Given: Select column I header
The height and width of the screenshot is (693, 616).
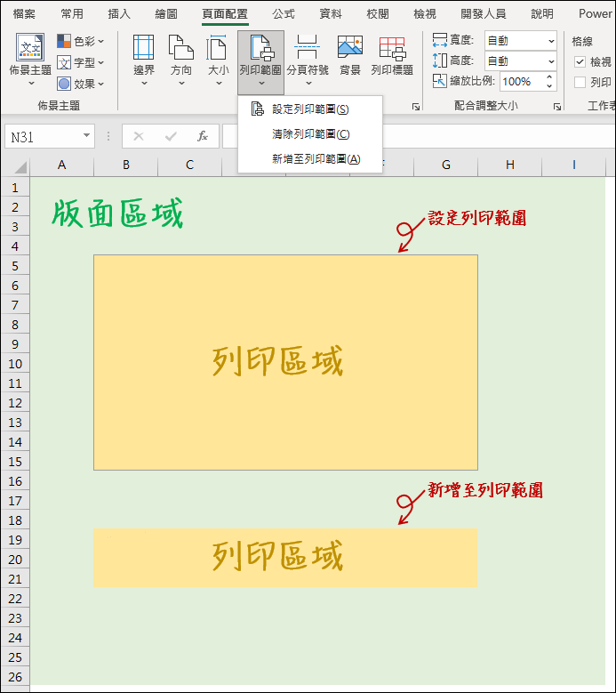Looking at the screenshot, I should click(574, 165).
